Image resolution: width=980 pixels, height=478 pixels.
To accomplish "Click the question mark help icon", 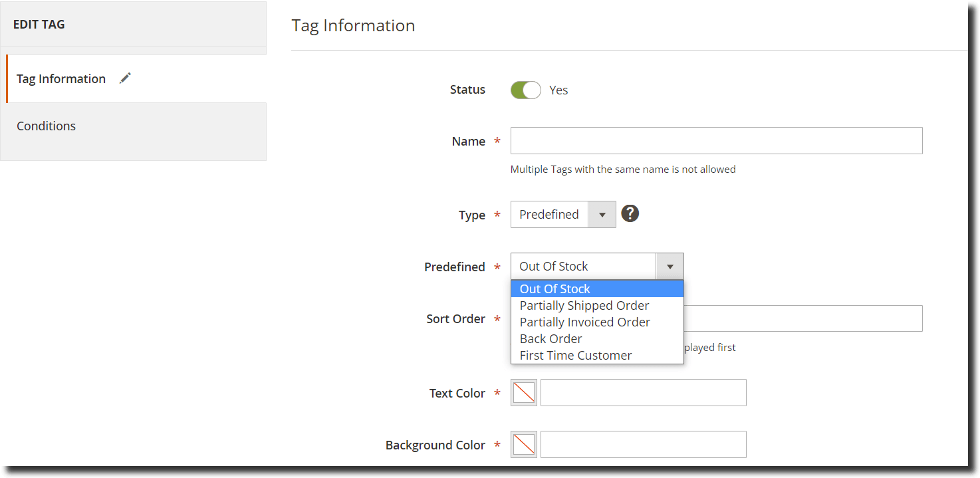I will (630, 213).
